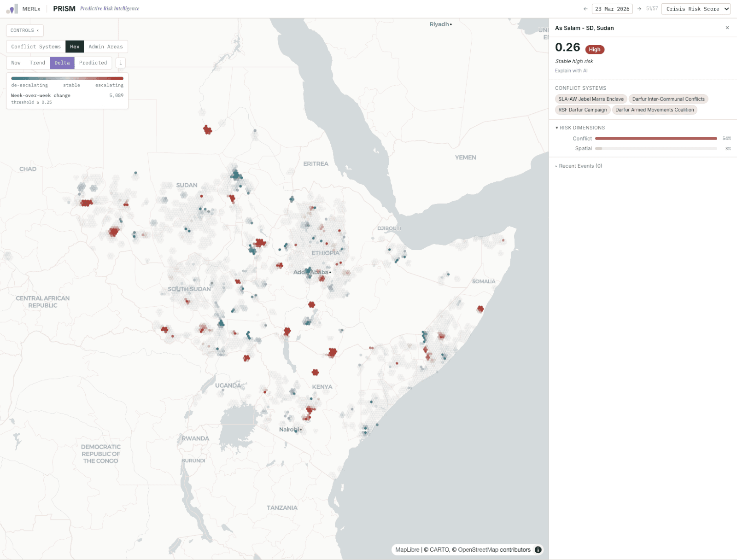Image resolution: width=737 pixels, height=560 pixels.
Task: Open Darfur Inter-Communal Conflicts tag
Action: (668, 99)
